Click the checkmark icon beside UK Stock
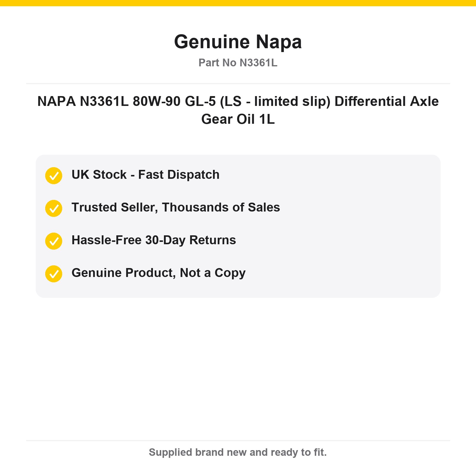 coord(54,176)
